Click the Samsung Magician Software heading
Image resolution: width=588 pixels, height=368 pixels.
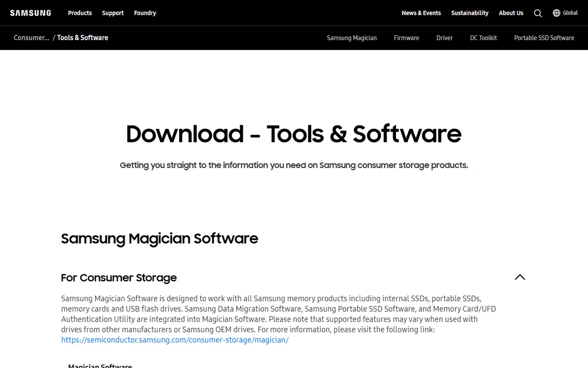tap(159, 239)
